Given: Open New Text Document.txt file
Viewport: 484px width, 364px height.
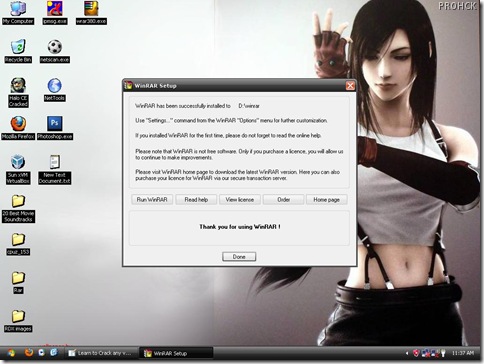Looking at the screenshot, I should 55,169.
